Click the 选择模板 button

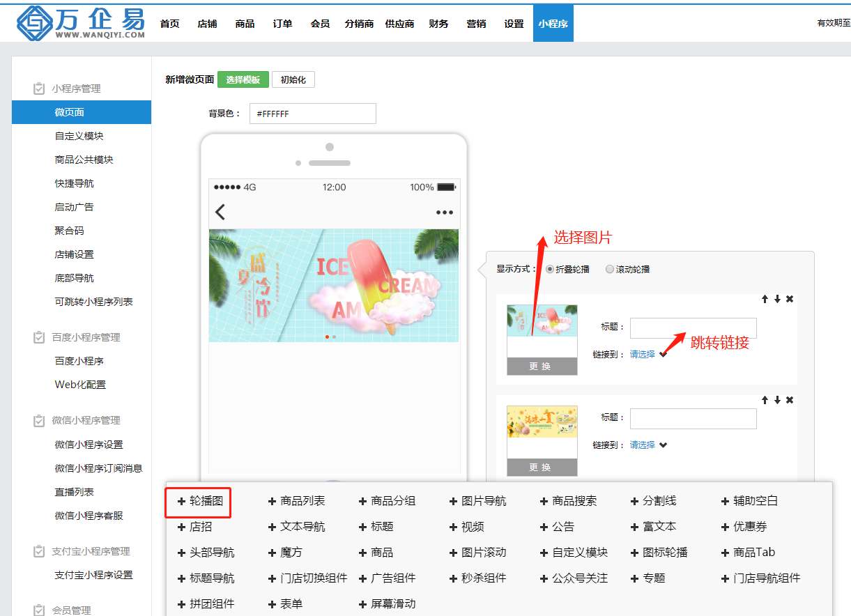243,79
